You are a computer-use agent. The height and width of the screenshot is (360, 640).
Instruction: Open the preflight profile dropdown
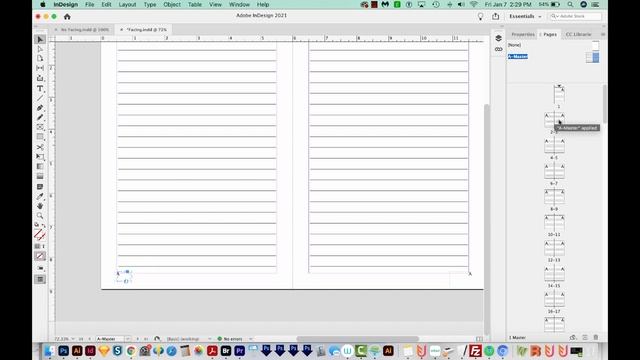(210, 339)
